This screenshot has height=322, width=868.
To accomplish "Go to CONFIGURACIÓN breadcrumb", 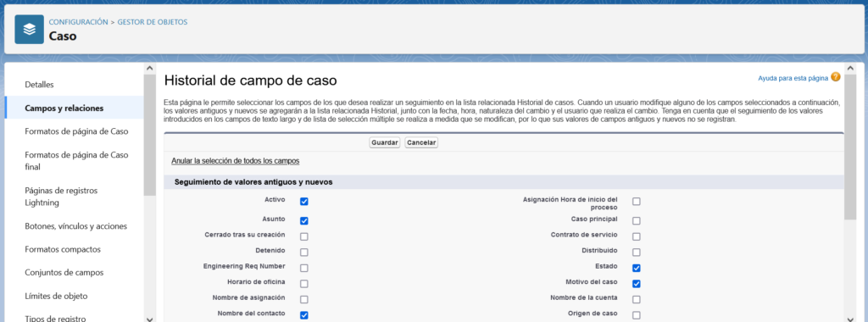I will click(x=79, y=22).
